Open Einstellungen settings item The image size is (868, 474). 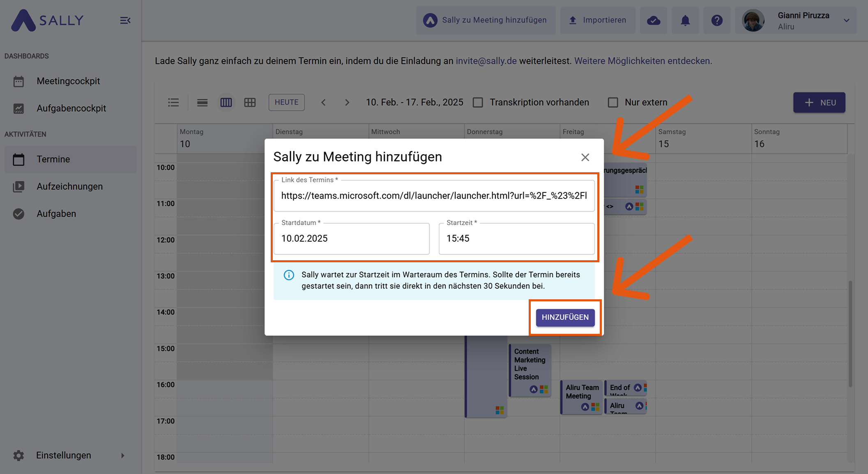tap(63, 455)
